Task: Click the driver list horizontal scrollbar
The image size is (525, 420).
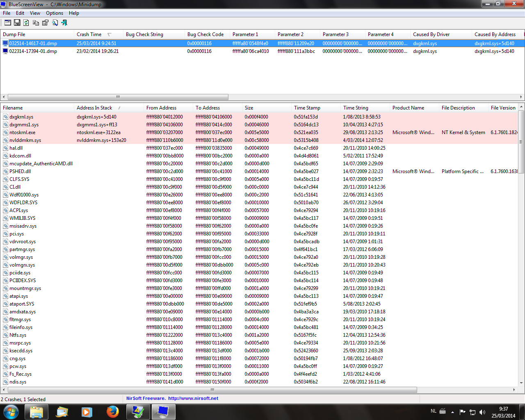Action: [212, 390]
